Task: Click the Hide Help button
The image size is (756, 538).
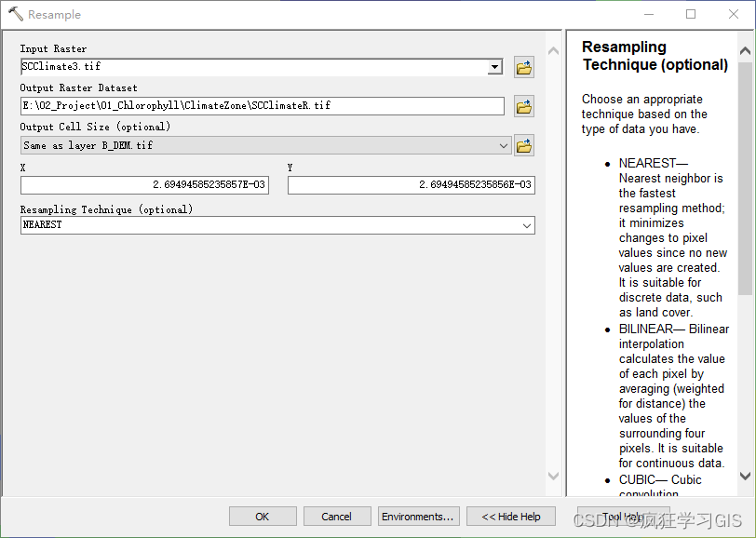Action: 511,517
